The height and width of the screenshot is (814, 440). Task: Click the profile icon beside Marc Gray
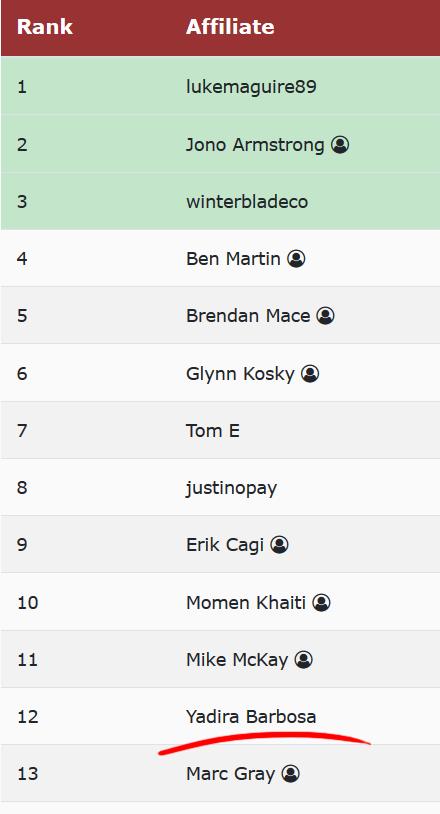coord(291,774)
